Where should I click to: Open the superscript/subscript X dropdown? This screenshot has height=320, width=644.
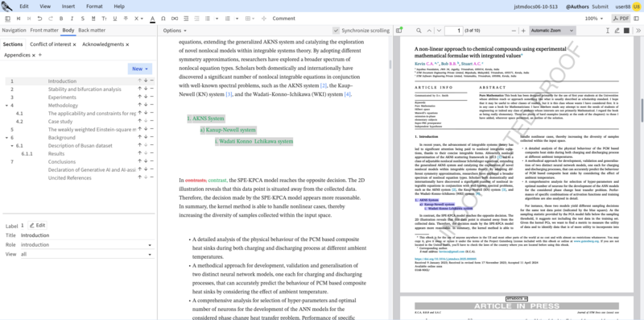pos(138,19)
